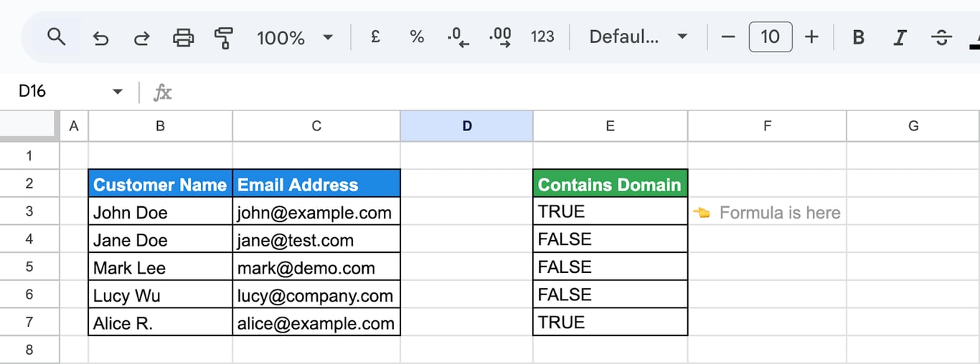980x364 pixels.
Task: Select the cell containing Jane Doe
Action: (160, 239)
